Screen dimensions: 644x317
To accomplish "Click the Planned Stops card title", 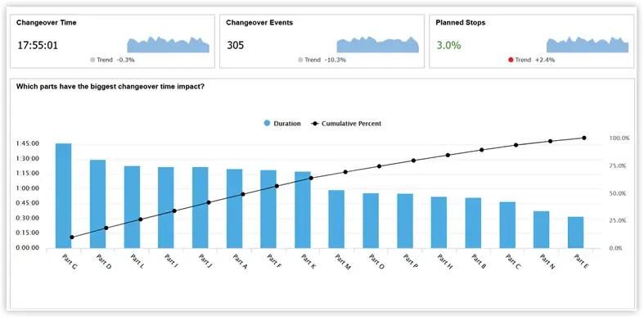I will click(461, 23).
